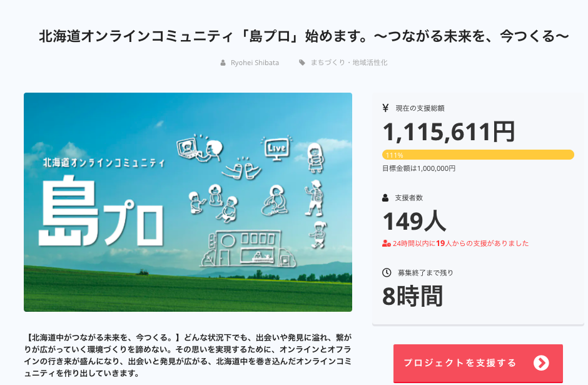Click the red users icon near 24時間以内

[387, 244]
